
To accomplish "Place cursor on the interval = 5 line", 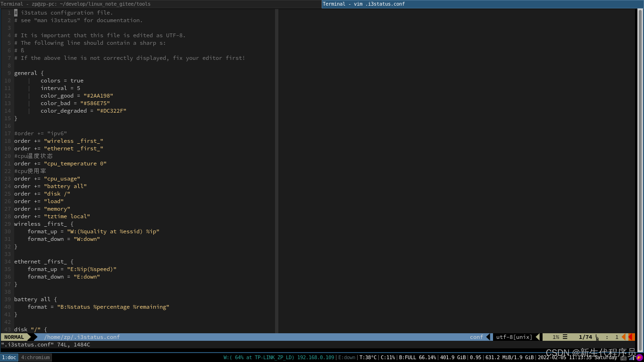I will pos(60,88).
